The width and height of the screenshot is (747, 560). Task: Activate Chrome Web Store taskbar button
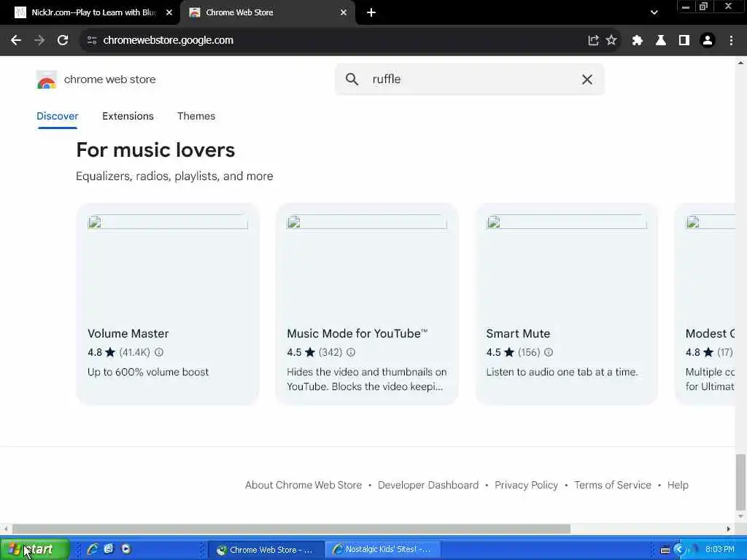[266, 550]
